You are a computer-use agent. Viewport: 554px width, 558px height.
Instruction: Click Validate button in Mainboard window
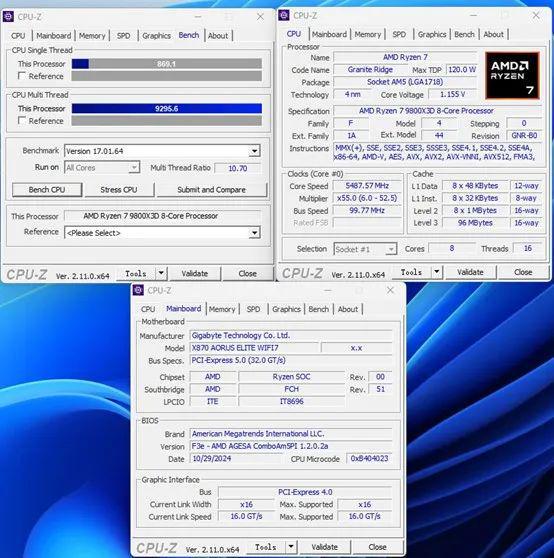(325, 547)
